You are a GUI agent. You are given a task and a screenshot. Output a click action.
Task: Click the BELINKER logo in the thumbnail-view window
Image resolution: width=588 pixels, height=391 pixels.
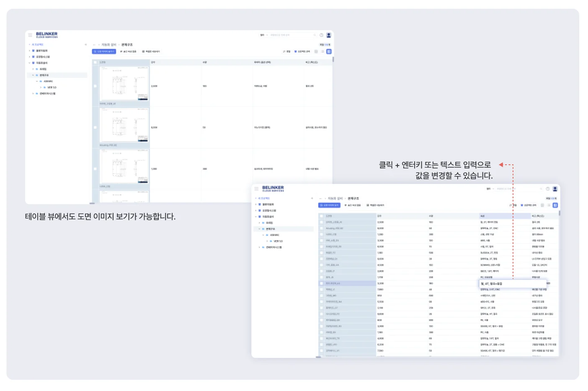click(x=46, y=35)
